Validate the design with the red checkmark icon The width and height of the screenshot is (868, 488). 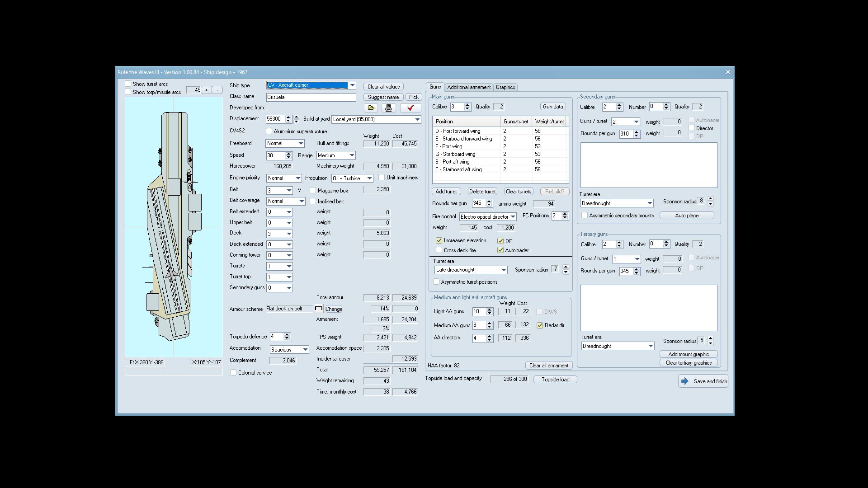click(410, 108)
